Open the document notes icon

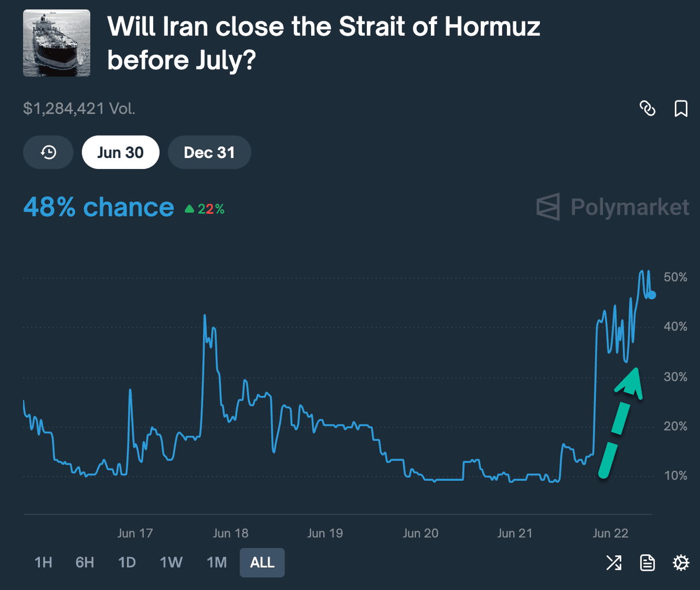tap(647, 562)
